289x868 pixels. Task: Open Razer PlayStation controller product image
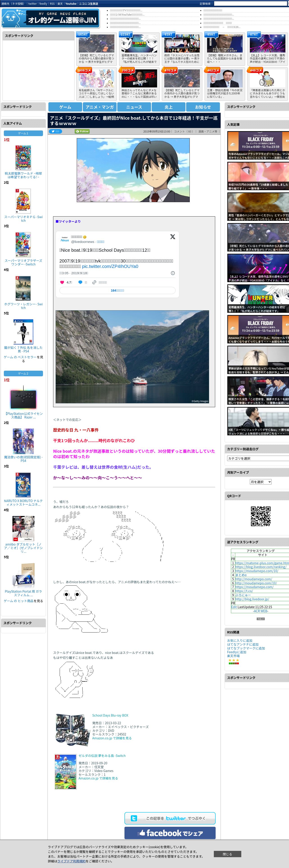pyautogui.click(x=23, y=398)
